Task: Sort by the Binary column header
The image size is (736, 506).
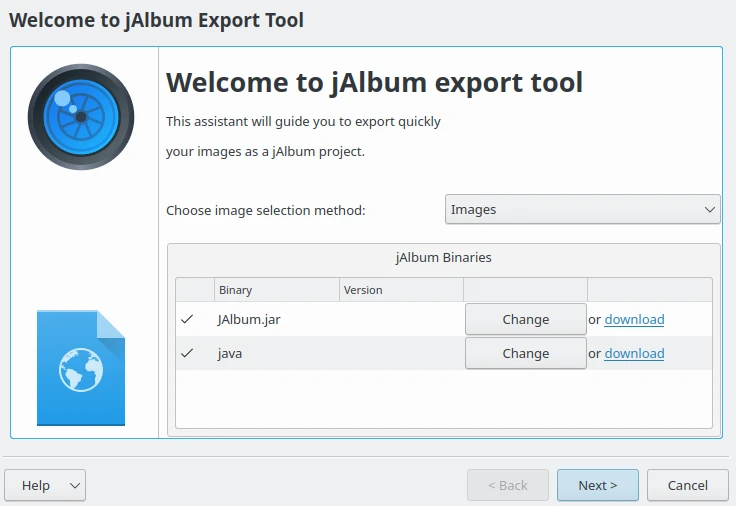Action: 276,290
